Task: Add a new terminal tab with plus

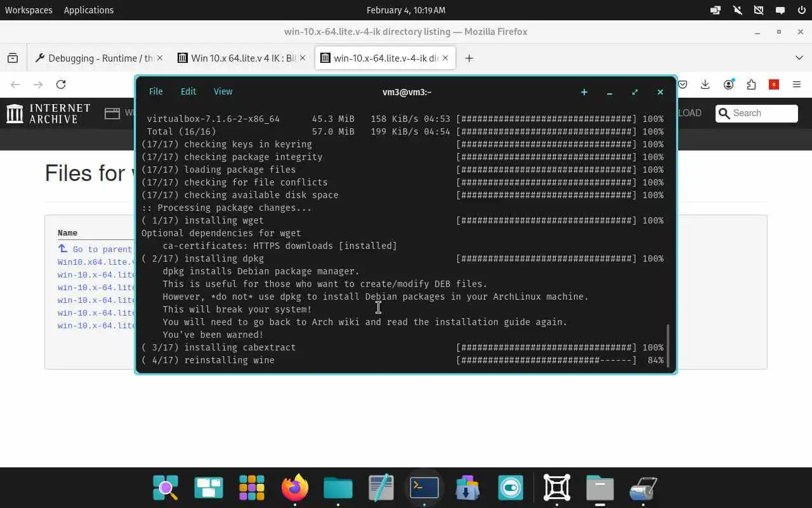Action: click(584, 92)
